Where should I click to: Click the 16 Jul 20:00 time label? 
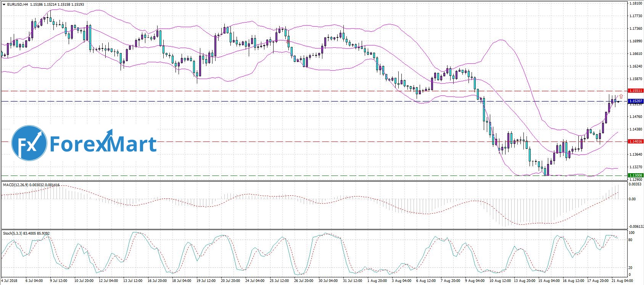(x=157, y=281)
